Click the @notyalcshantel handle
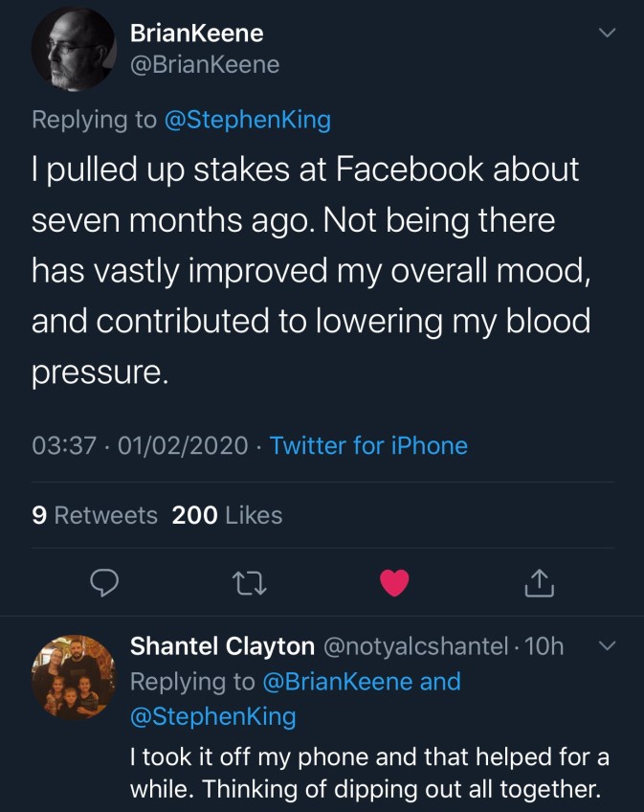 pyautogui.click(x=417, y=647)
